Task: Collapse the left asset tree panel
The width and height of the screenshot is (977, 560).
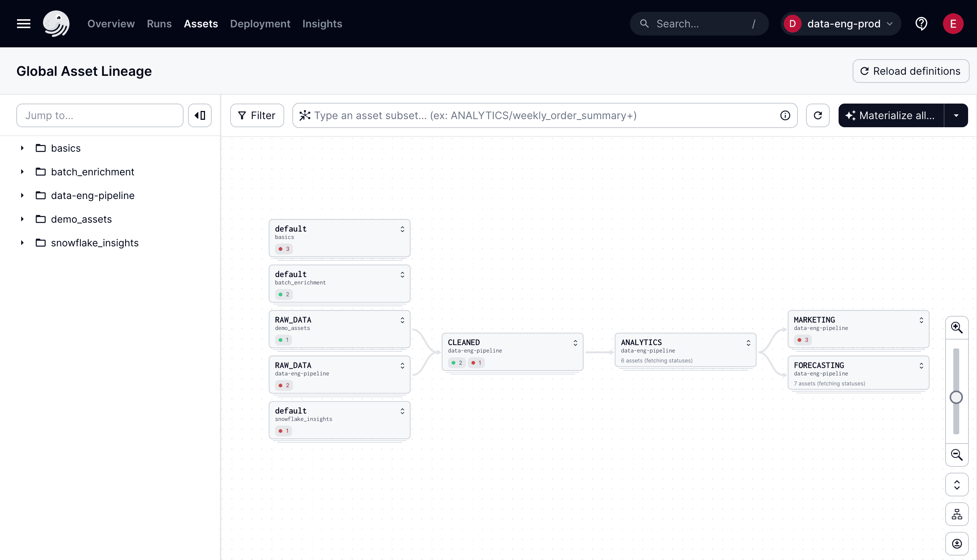Action: 200,115
